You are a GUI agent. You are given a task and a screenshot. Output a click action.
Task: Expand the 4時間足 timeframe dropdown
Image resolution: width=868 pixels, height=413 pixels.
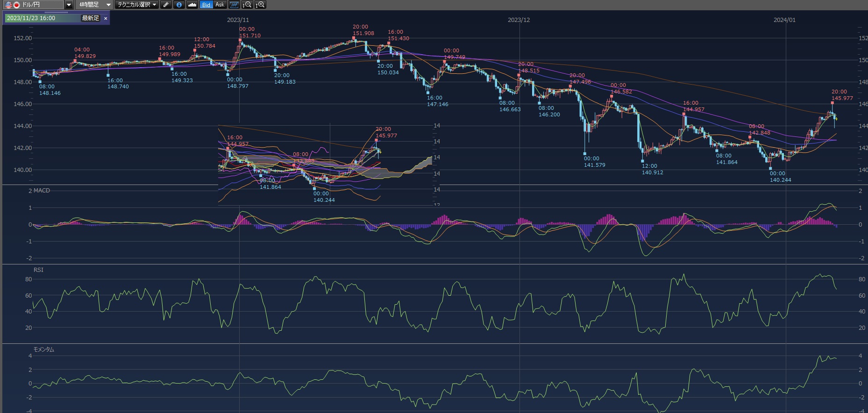108,5
